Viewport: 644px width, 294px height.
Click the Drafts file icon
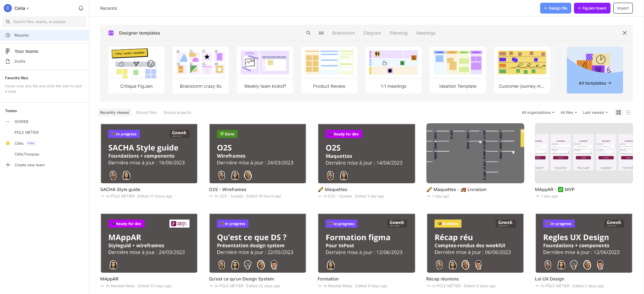pyautogui.click(x=8, y=61)
